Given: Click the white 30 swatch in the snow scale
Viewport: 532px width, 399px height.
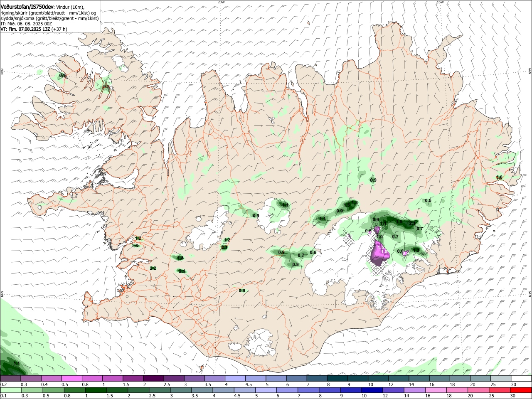Looking at the screenshot, I should [x=520, y=379].
